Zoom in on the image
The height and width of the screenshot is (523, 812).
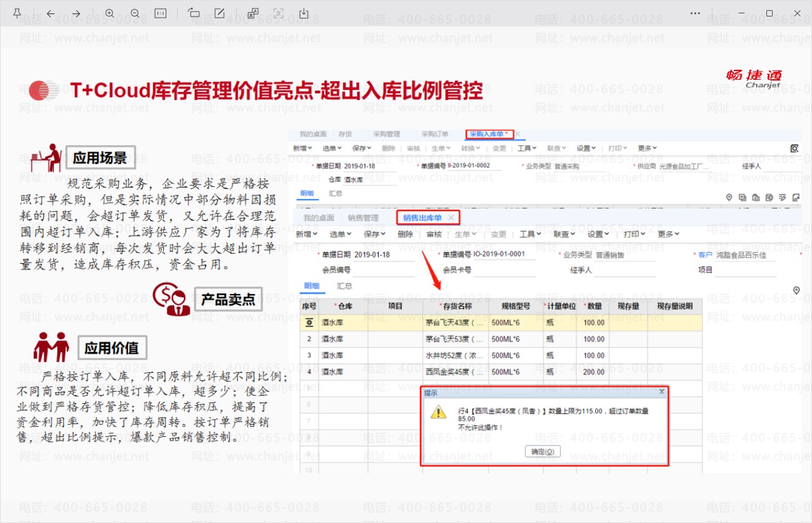[x=110, y=13]
